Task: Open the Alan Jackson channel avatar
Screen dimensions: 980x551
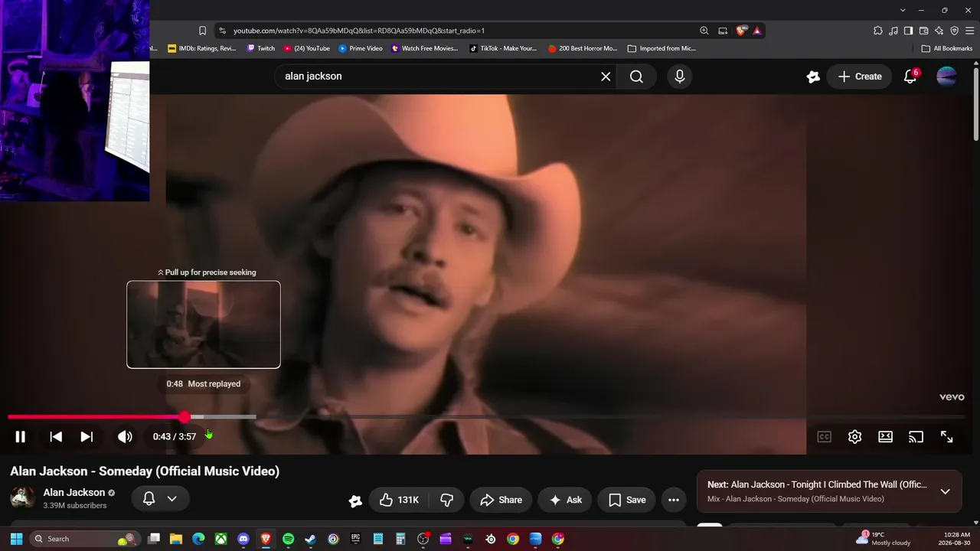Action: (x=23, y=498)
